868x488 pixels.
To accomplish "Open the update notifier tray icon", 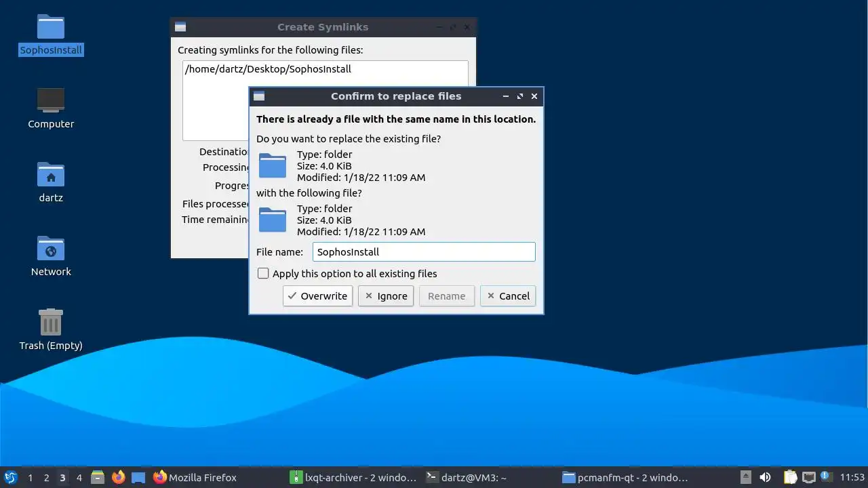I will 825,476.
